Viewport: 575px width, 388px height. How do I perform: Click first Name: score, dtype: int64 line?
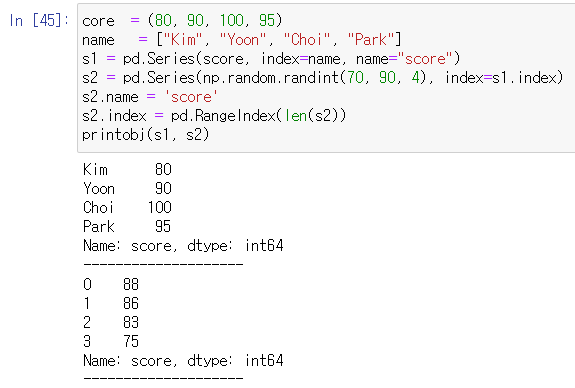pyautogui.click(x=183, y=246)
